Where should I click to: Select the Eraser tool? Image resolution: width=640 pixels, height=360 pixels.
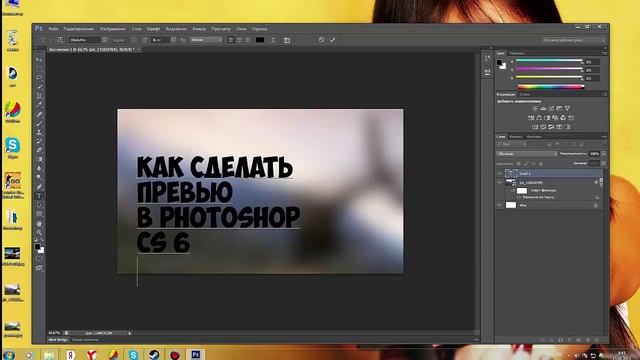pyautogui.click(x=39, y=151)
